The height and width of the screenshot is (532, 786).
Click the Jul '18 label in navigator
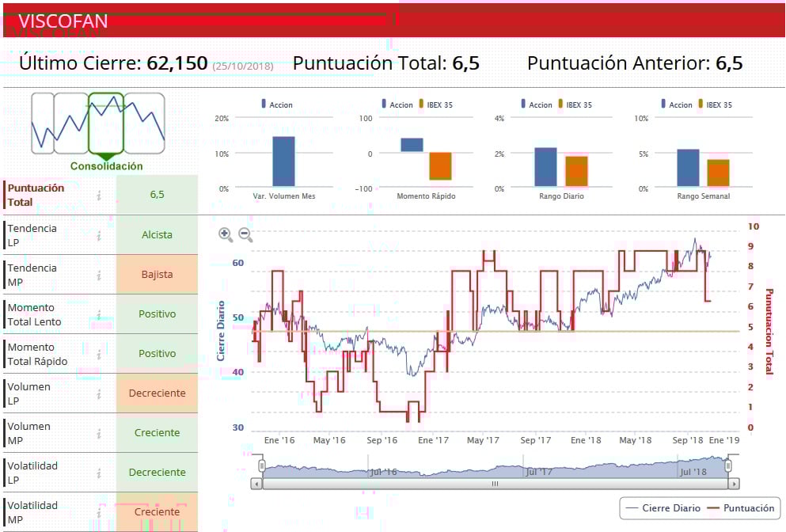pos(693,472)
